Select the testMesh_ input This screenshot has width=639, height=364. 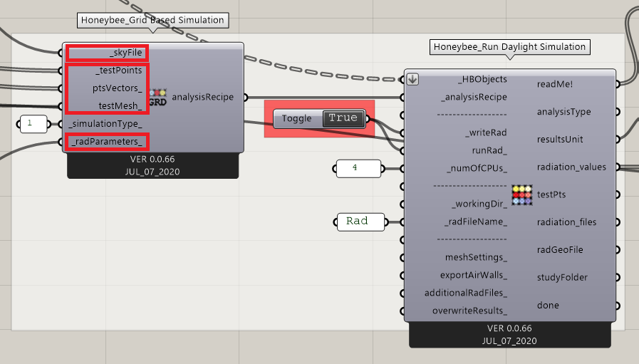tap(120, 106)
